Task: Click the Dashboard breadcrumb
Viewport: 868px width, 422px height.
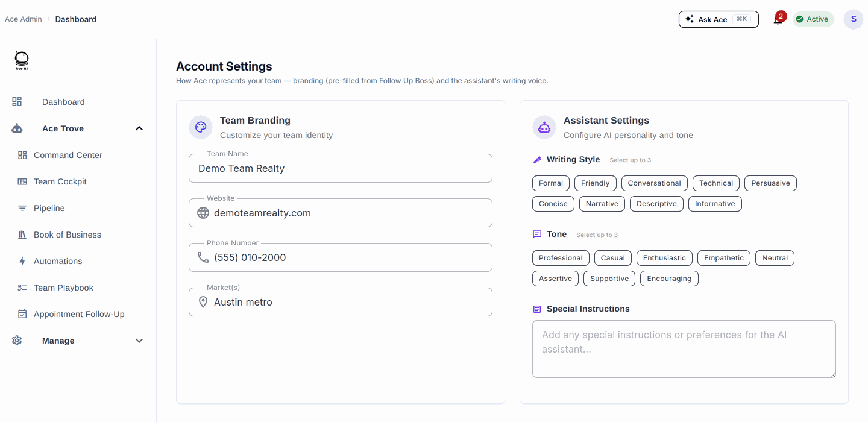Action: click(76, 19)
